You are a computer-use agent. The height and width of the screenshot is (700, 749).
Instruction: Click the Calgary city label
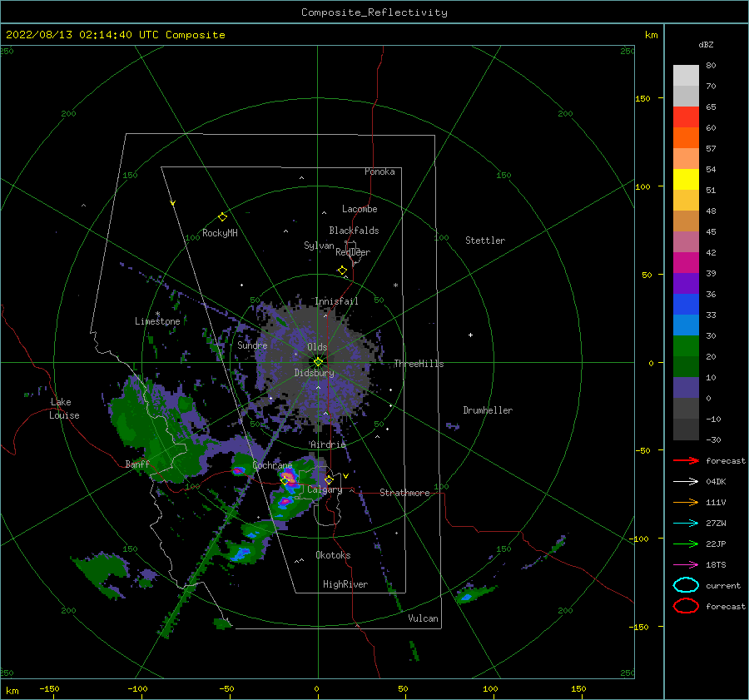tap(325, 489)
